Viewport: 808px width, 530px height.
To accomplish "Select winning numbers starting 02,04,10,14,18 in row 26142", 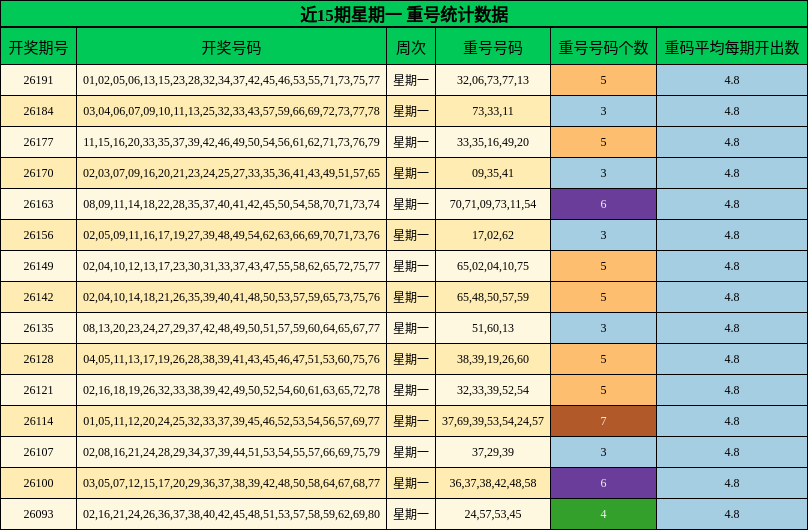I will click(x=231, y=297).
